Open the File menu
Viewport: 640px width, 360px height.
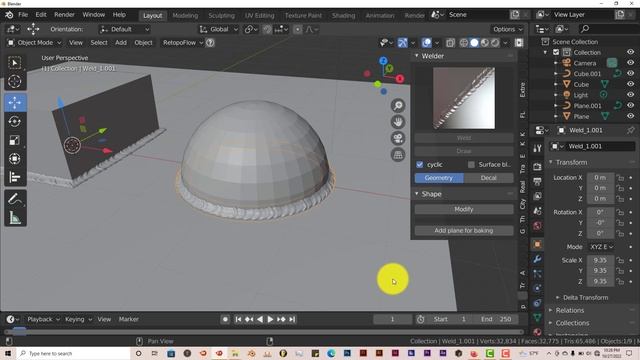[23, 15]
